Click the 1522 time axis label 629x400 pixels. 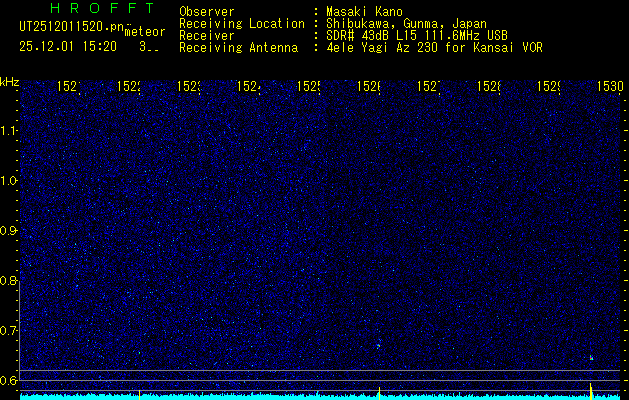click(129, 86)
